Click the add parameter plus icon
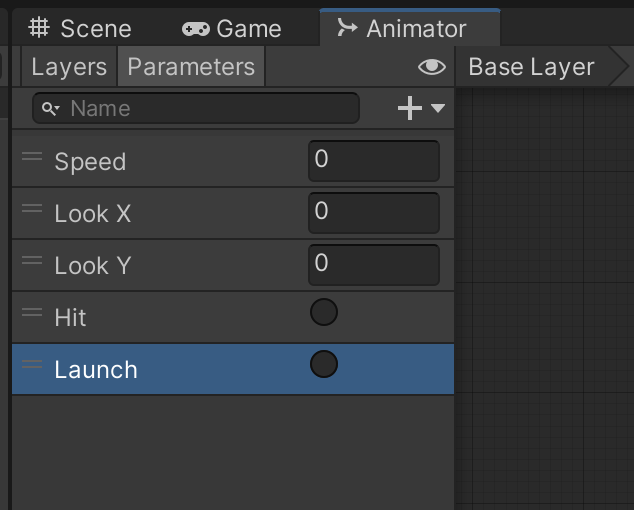The image size is (634, 510). [x=409, y=108]
